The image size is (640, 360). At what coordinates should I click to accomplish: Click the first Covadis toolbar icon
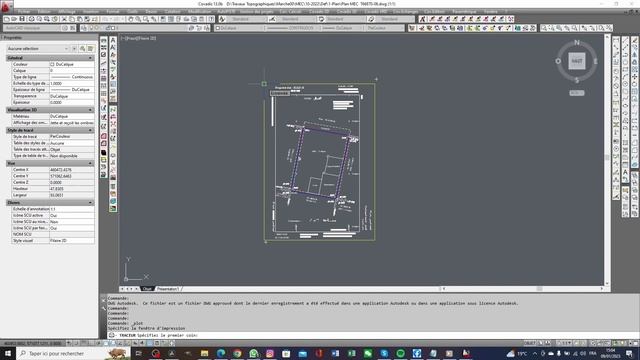point(422,19)
